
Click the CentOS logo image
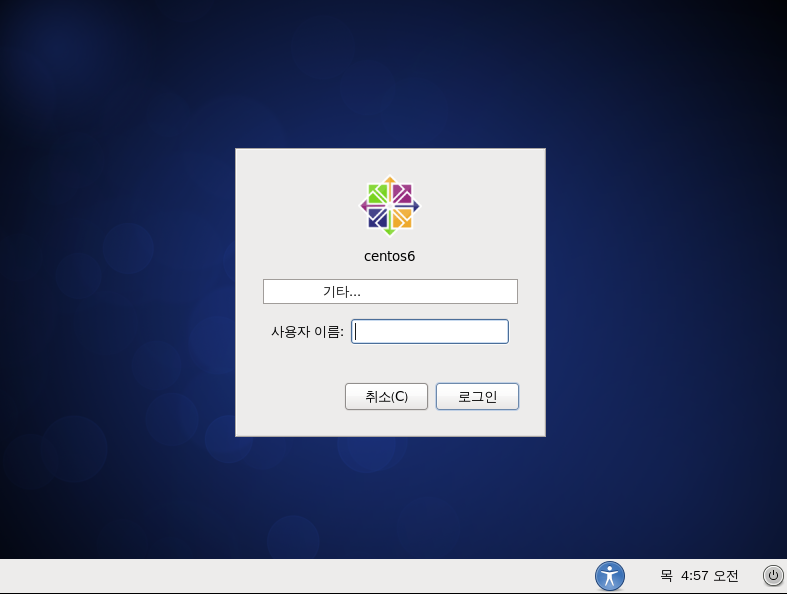tap(389, 205)
